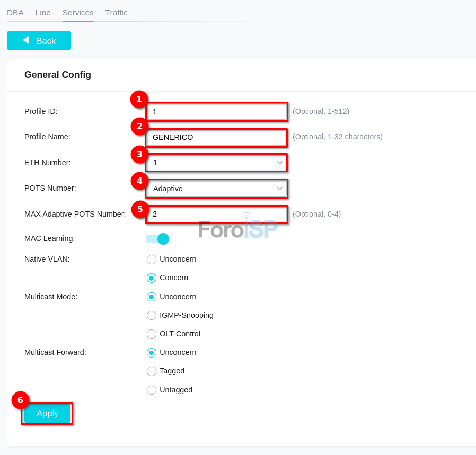Open the ETH Number dropdown

coord(217,163)
